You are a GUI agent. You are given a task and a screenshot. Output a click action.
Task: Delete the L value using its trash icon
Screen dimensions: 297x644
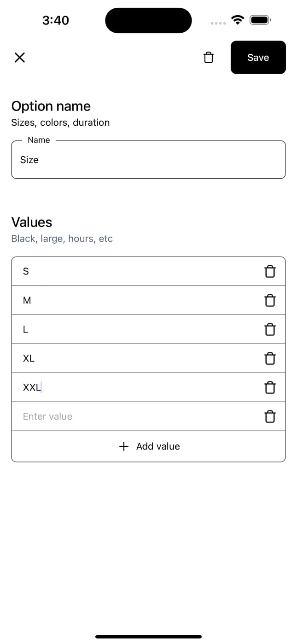(x=270, y=329)
